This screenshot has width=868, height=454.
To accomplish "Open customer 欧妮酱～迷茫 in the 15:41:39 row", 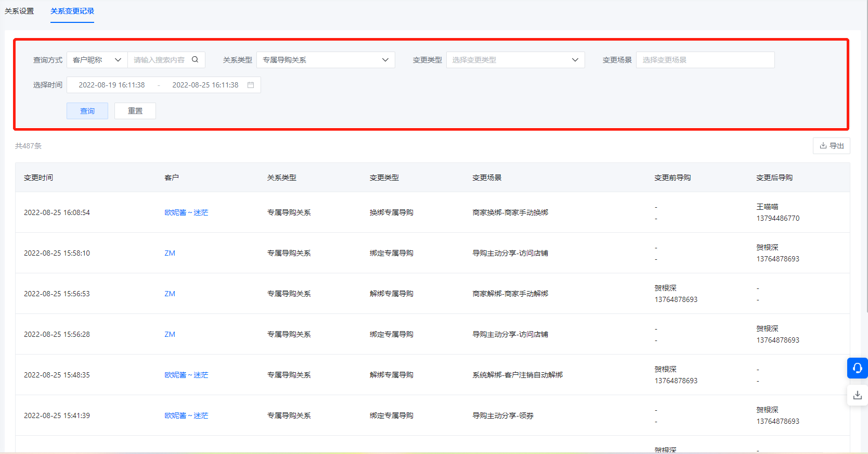I will click(186, 415).
